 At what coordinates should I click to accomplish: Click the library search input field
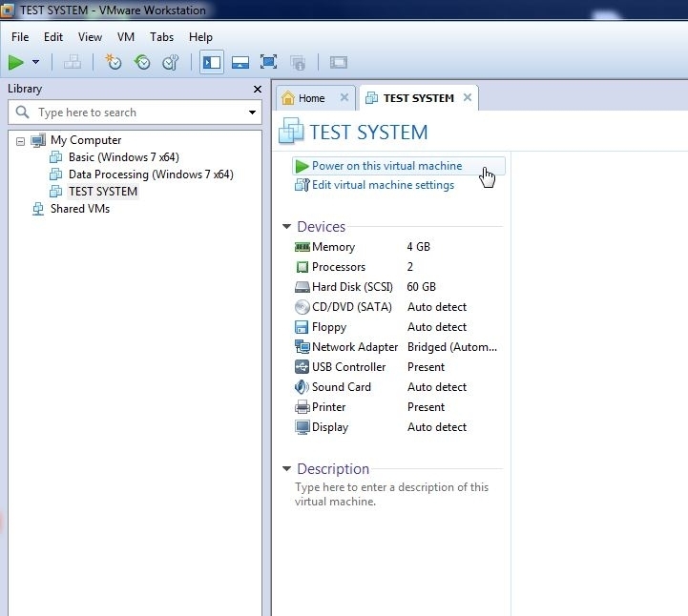point(134,113)
